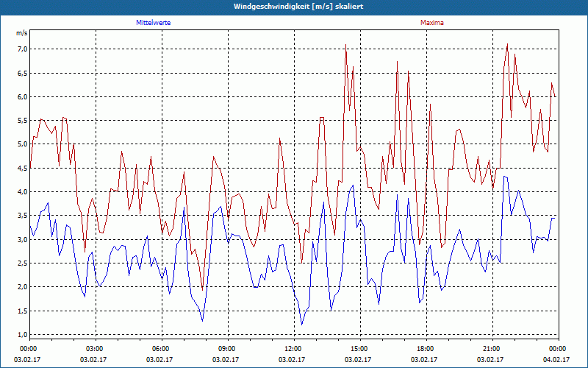Select the 6,0 y-axis label
The width and height of the screenshot is (588, 368).
click(x=23, y=97)
